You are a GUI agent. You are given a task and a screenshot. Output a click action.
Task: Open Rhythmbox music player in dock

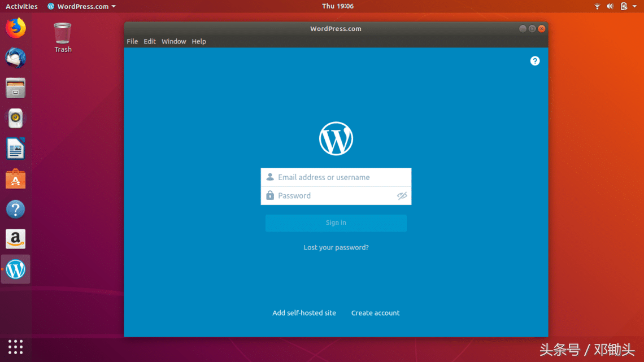click(x=16, y=118)
